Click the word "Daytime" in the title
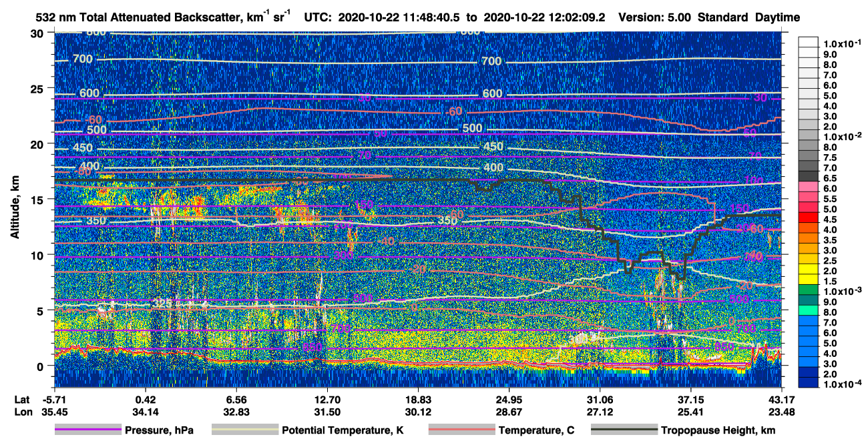 tap(779, 17)
